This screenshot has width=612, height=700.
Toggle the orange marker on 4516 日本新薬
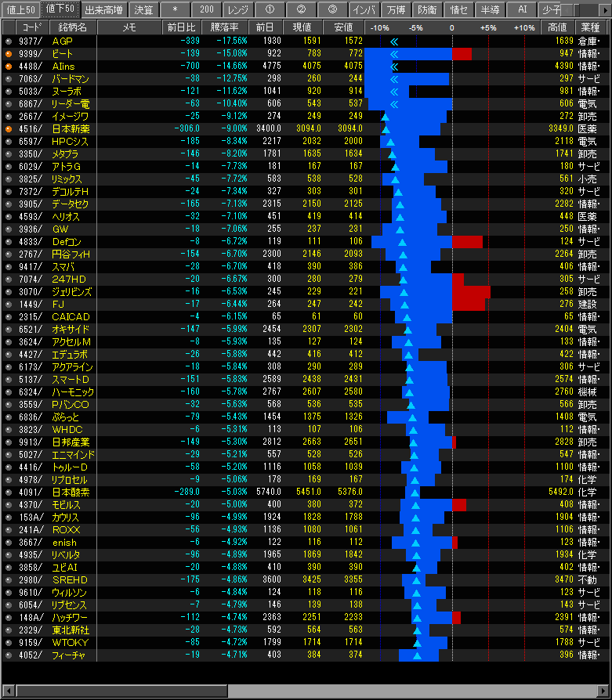9,129
